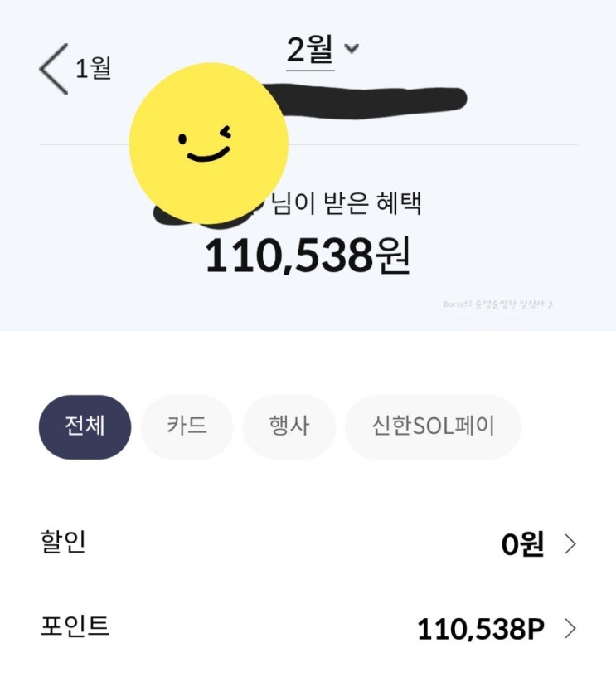The width and height of the screenshot is (616, 677).
Task: Expand 할인 using its right arrow
Action: coord(570,544)
